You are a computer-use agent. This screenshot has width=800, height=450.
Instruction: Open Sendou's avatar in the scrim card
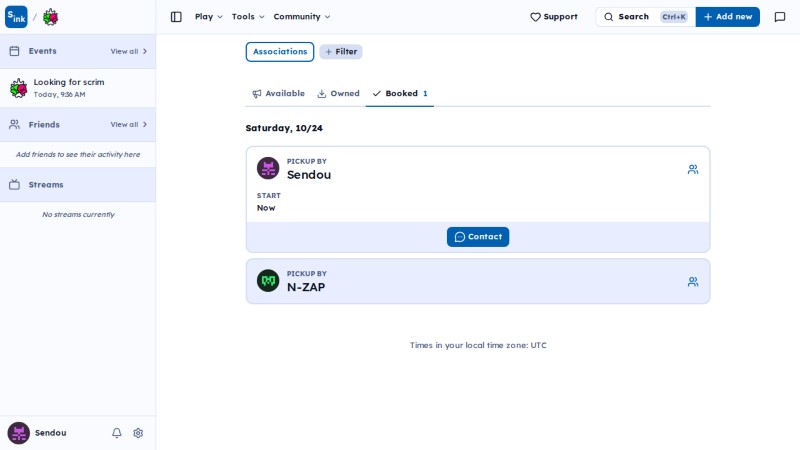[x=268, y=168]
